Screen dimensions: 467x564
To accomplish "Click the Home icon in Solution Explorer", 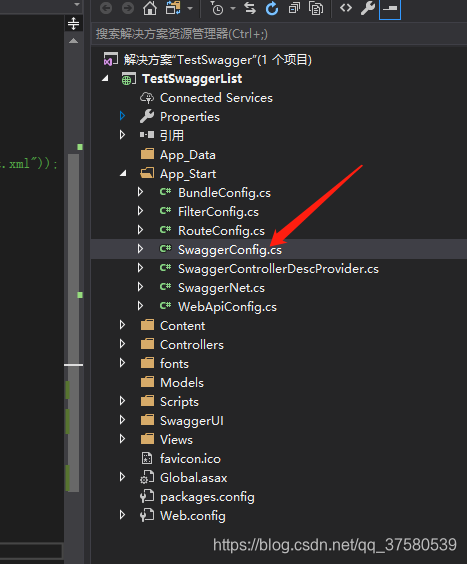I will (150, 8).
